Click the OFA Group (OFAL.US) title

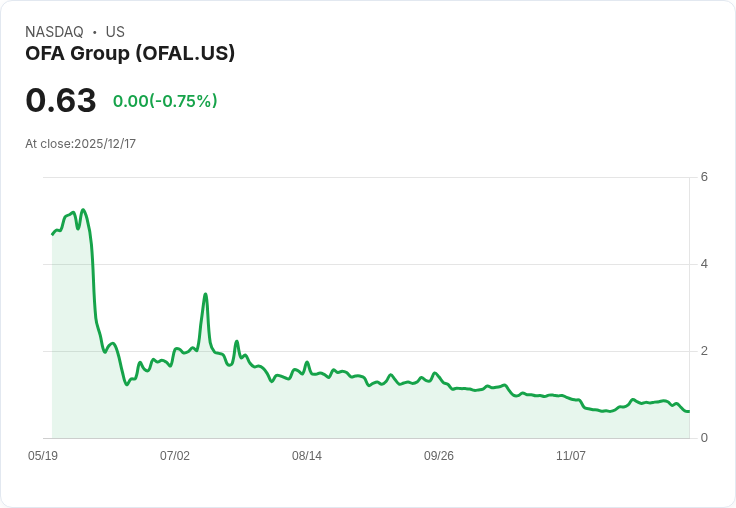[130, 54]
